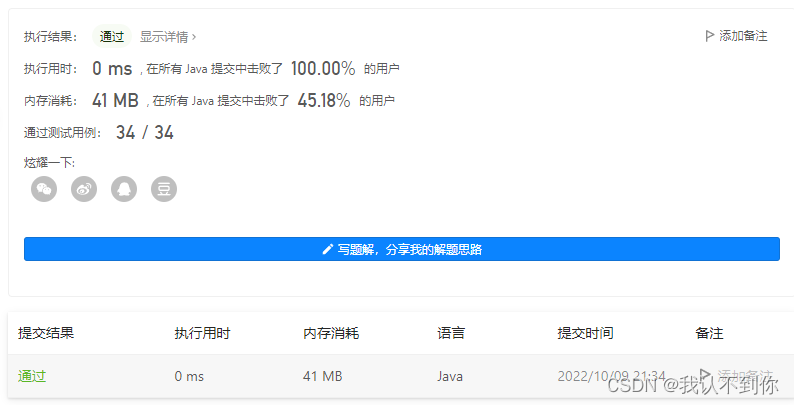Click the 100.00% runtime percentile value
Screen dimensions: 794x405
(x=323, y=68)
